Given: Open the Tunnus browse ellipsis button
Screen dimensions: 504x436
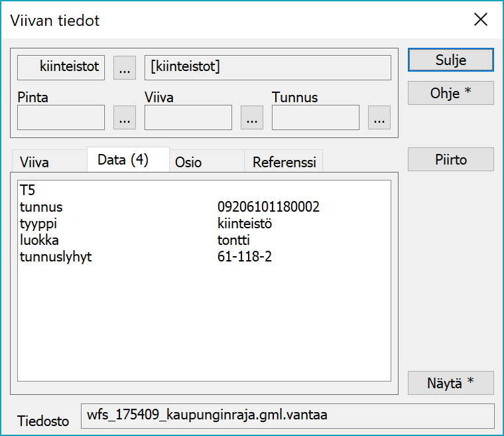Looking at the screenshot, I should [x=379, y=118].
